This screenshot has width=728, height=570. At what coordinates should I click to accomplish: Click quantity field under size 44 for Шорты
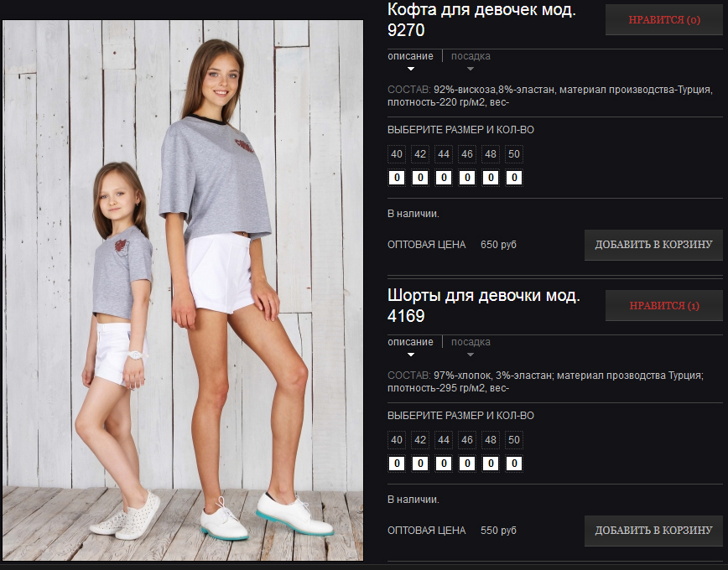[x=444, y=464]
